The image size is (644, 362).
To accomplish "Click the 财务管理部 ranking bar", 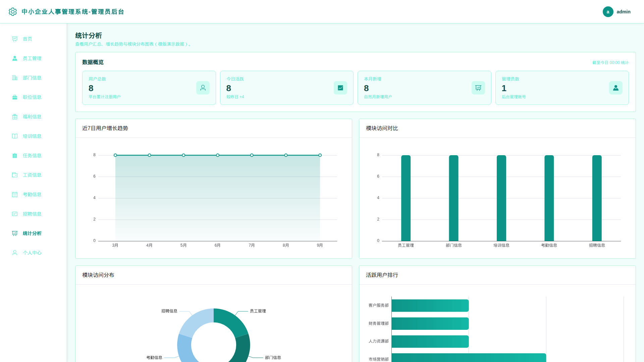I will click(430, 323).
